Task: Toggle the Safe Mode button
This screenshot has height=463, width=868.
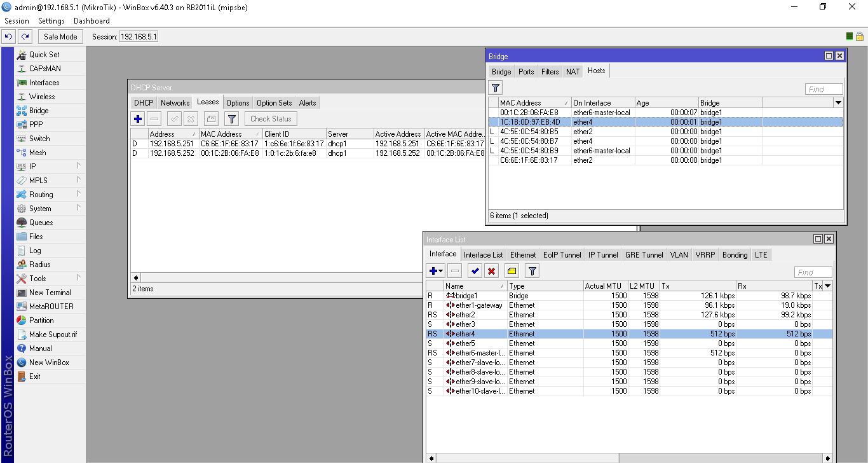Action: click(x=60, y=36)
